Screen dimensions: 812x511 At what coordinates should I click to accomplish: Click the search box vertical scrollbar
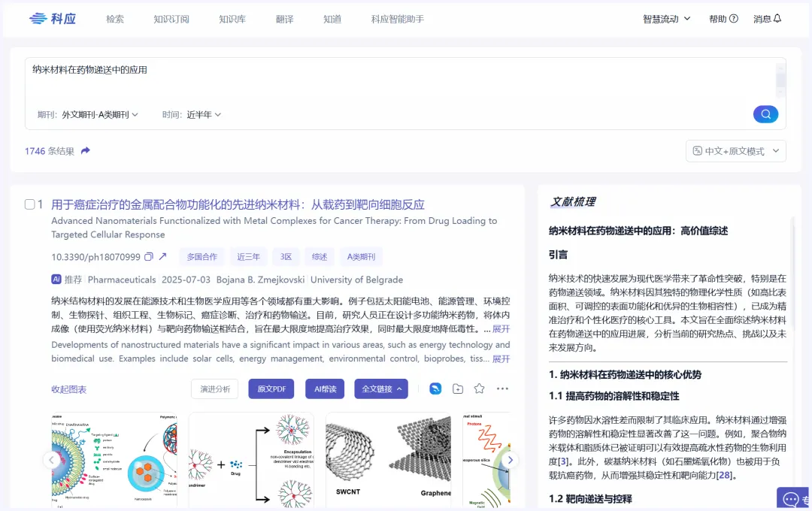[x=780, y=80]
